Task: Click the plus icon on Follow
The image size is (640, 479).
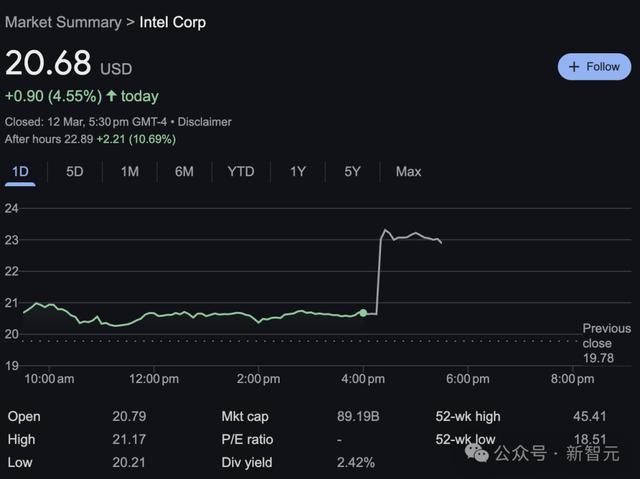Action: coord(574,67)
